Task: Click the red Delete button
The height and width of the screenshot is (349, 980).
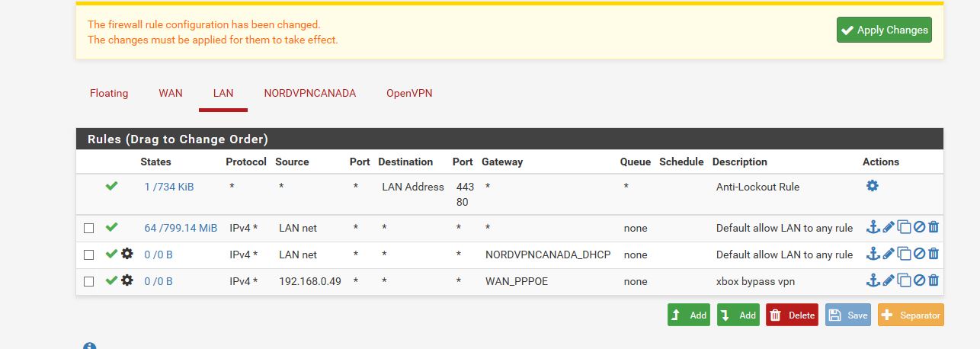Action: [792, 315]
